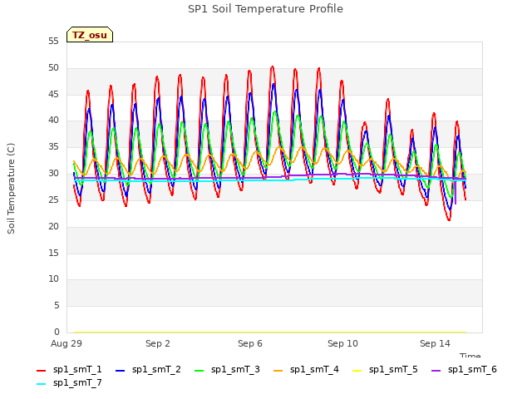Click the red sp1_smT_1 legend swatch
Viewport: 532px width, 399px height.
coord(41,371)
